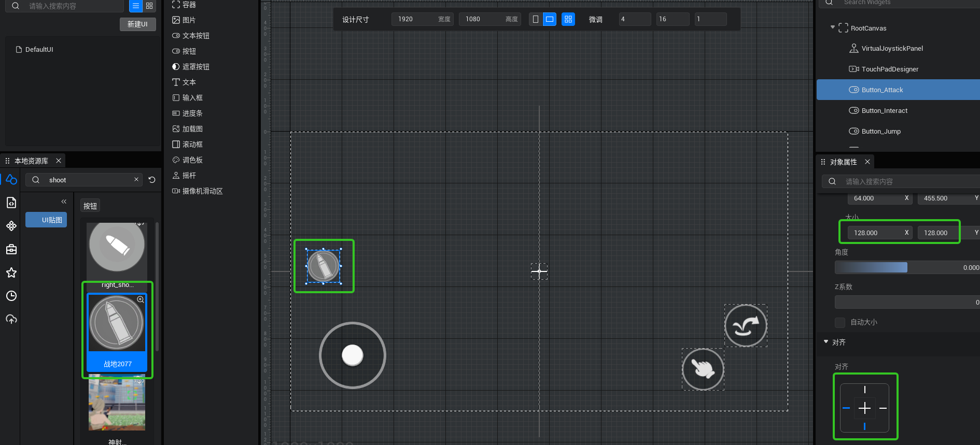980x445 pixels.
Task: Collapse the 对齐 alignment section
Action: pyautogui.click(x=826, y=342)
